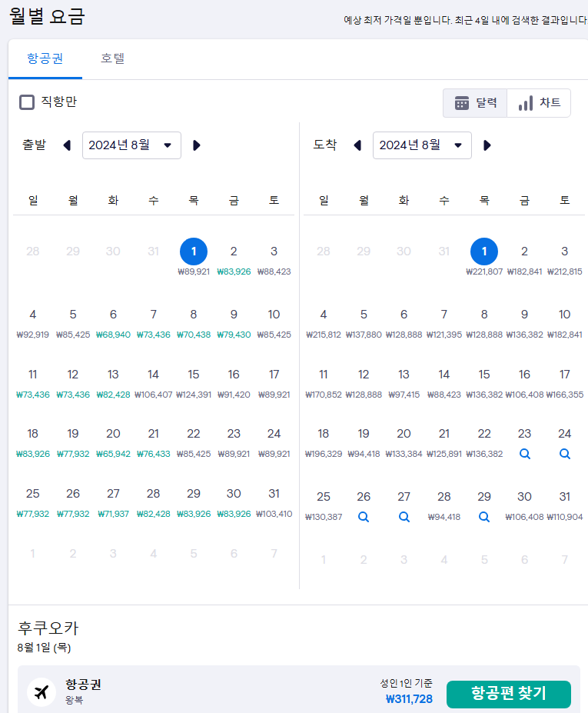Select departure date 31 priced ₩103,410
Viewport: 588px width, 713px height.
click(x=274, y=502)
